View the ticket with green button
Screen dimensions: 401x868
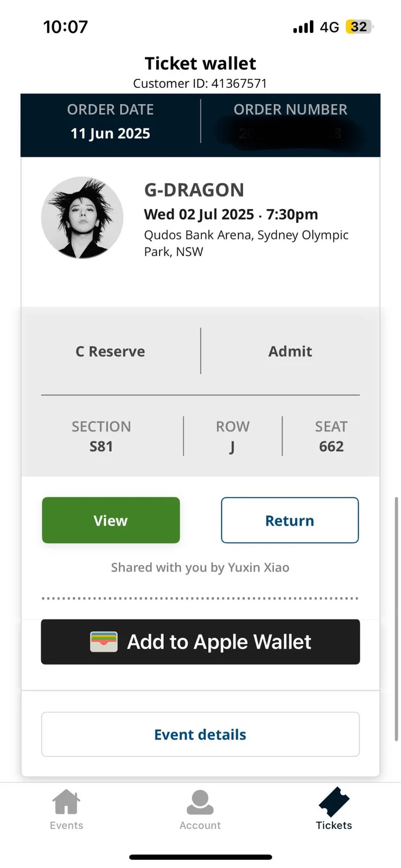click(111, 520)
